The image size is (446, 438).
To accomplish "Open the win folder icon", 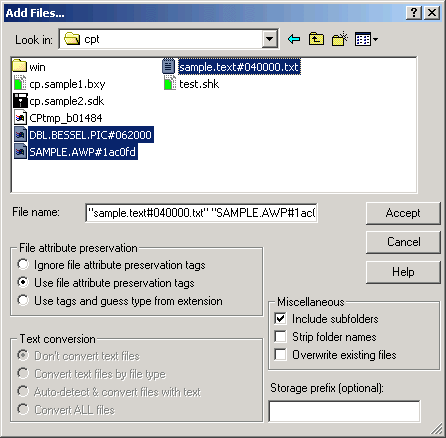I will coord(19,66).
